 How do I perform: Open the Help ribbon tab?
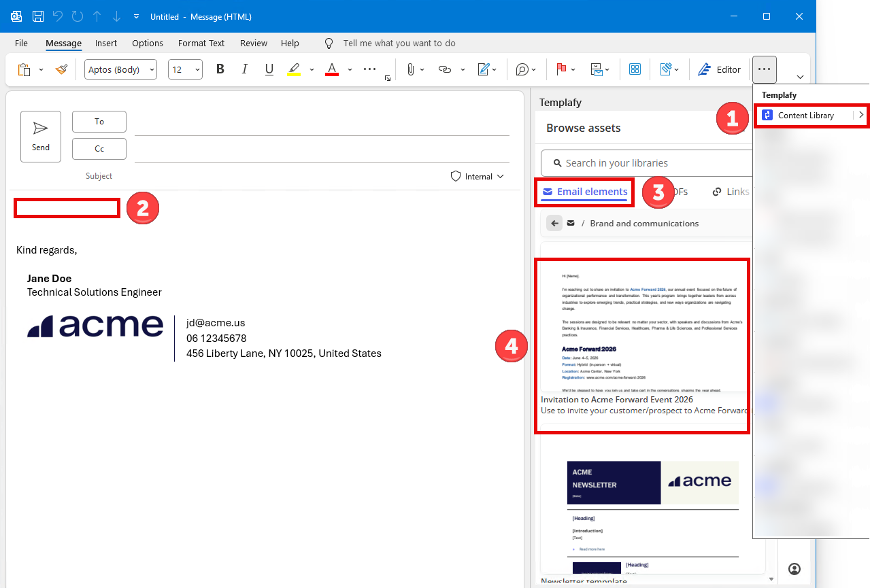[290, 43]
